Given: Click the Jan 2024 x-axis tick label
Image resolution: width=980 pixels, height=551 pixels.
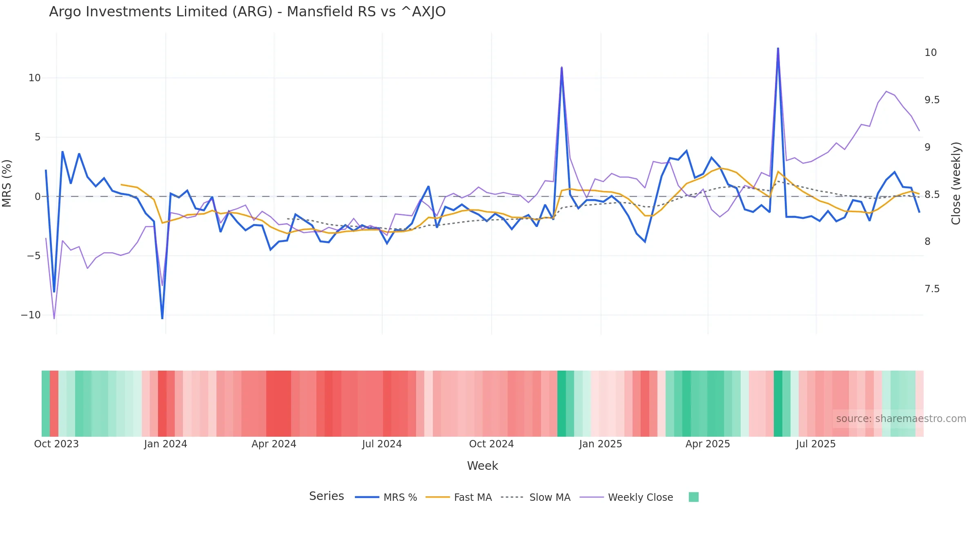Looking at the screenshot, I should [165, 444].
